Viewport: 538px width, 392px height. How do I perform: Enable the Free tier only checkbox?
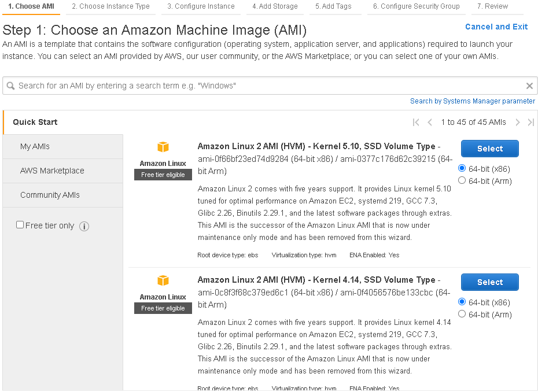click(x=20, y=225)
